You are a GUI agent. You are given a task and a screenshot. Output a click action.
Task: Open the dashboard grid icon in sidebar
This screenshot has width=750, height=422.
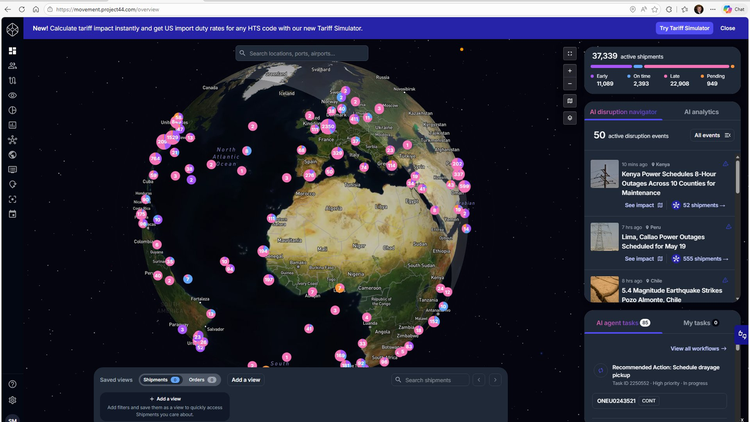pyautogui.click(x=12, y=51)
